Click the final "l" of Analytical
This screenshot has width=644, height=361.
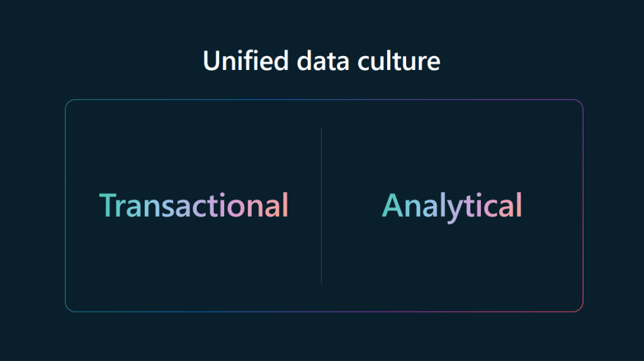coord(519,204)
